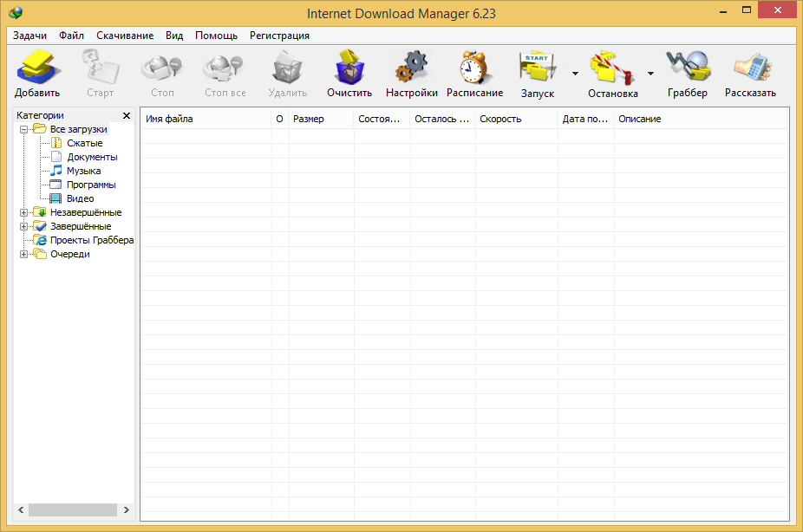Click the Остановка (Stop queue) icon

click(x=612, y=68)
